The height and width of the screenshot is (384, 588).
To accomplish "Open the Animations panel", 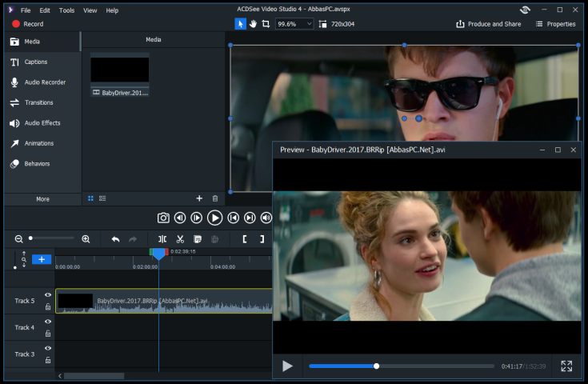I will [42, 143].
